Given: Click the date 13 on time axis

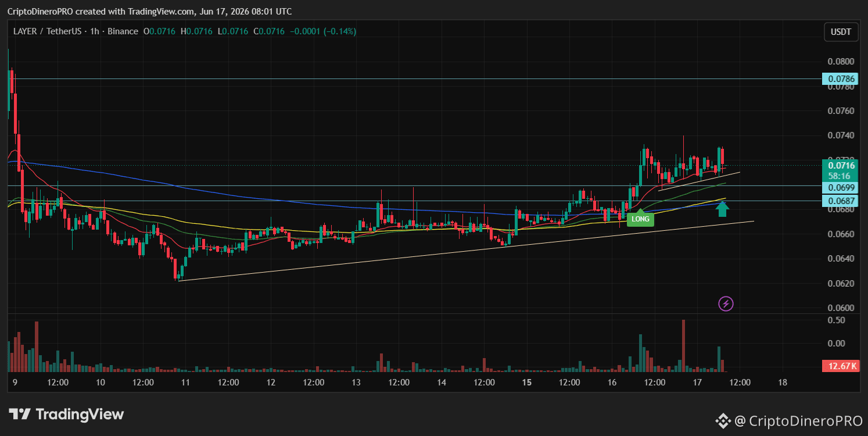Looking at the screenshot, I should pos(356,383).
